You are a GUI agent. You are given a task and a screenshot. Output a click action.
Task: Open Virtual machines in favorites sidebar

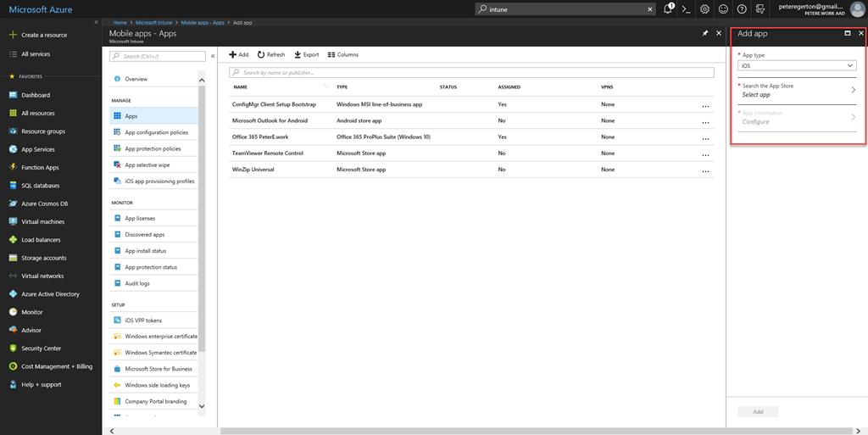tap(42, 221)
